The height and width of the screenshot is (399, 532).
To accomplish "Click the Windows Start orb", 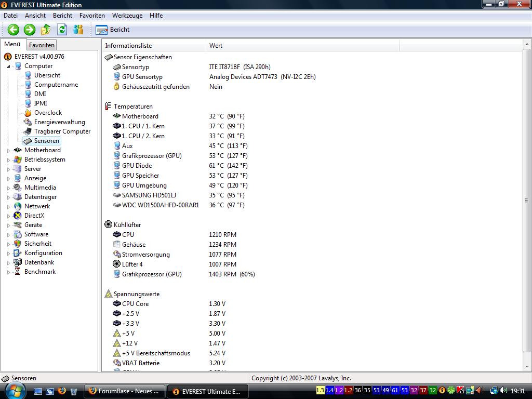I will tap(15, 391).
